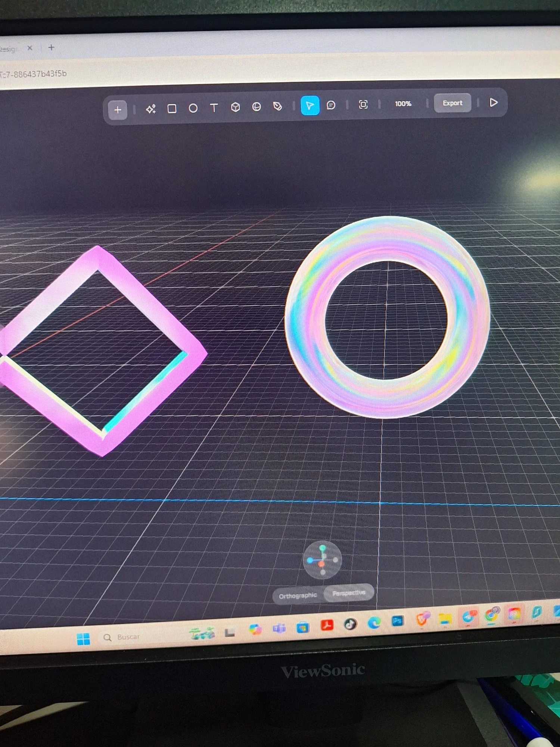Click the plus Add object button
Viewport: 560px width, 747px height.
point(118,110)
